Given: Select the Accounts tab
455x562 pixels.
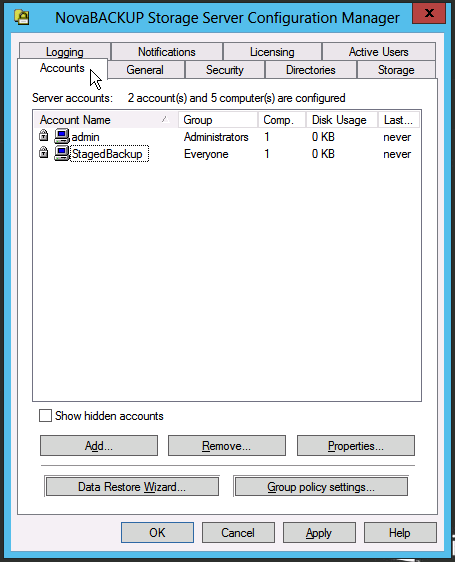Looking at the screenshot, I should [x=62, y=68].
